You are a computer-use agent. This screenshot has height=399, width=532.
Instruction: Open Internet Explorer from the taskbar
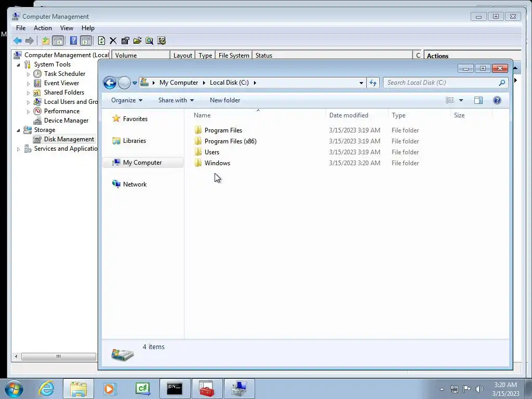coord(46,389)
